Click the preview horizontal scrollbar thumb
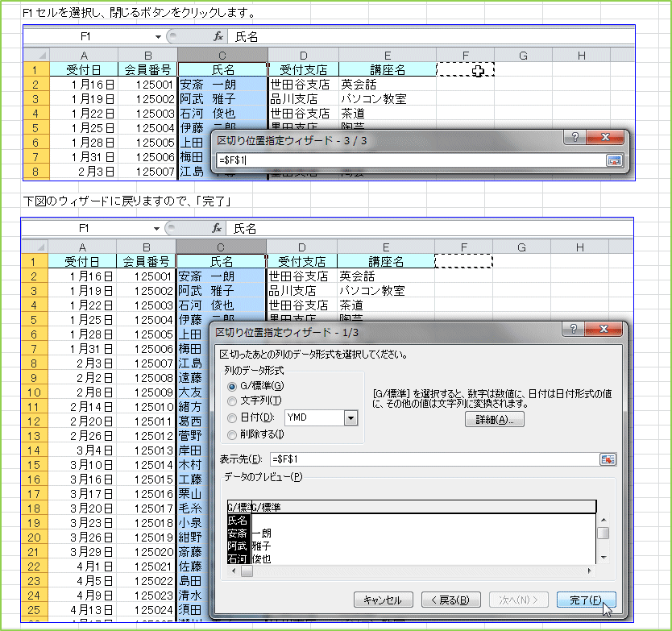Viewport: 672px width, 631px height. click(247, 571)
